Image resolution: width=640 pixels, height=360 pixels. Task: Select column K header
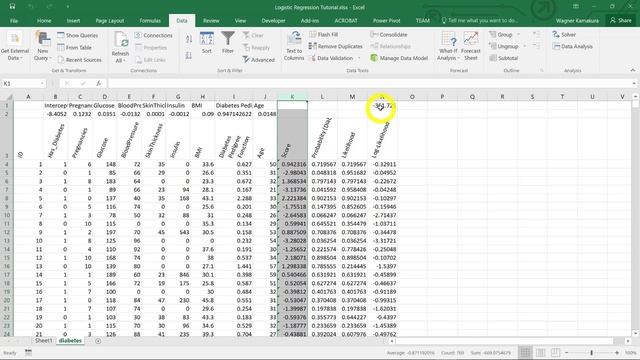click(292, 97)
